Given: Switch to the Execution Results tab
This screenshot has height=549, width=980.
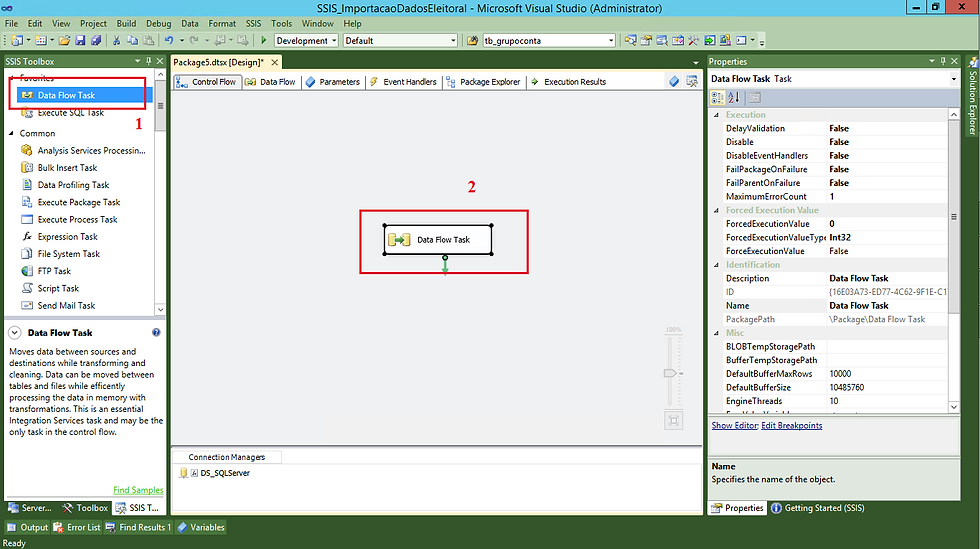Looking at the screenshot, I should pos(568,82).
